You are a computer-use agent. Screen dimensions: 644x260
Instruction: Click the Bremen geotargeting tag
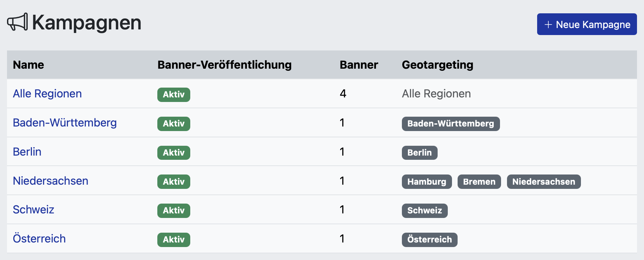(x=479, y=182)
